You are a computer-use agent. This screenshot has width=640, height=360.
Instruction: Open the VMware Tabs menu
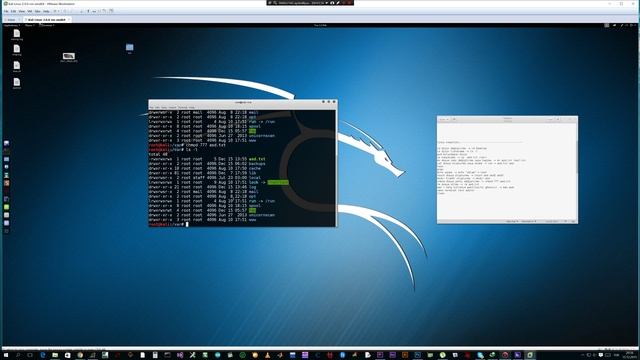(38, 11)
